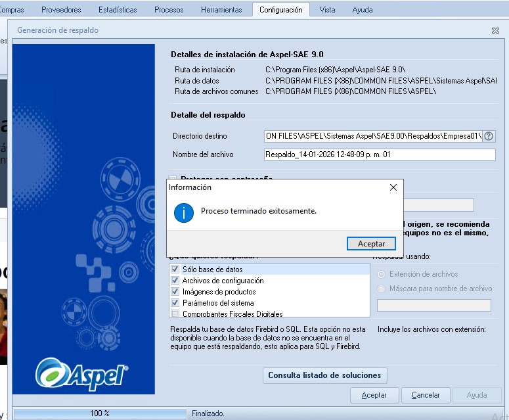This screenshot has height=420, width=509.
Task: Click Consulta listado de soluciones button
Action: coord(324,375)
